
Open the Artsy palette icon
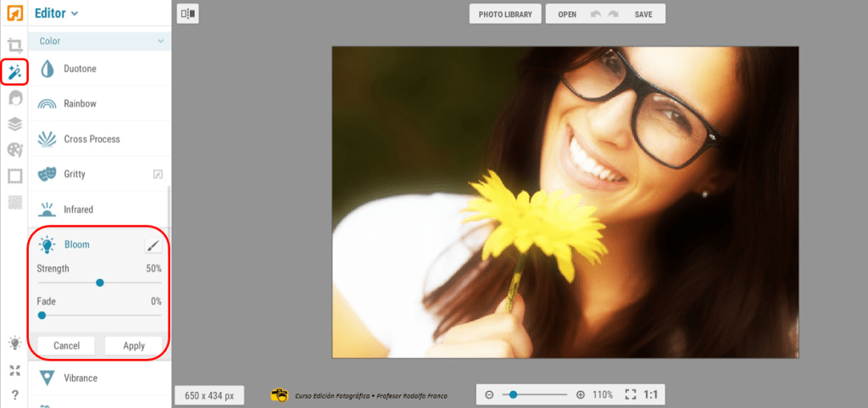(14, 150)
